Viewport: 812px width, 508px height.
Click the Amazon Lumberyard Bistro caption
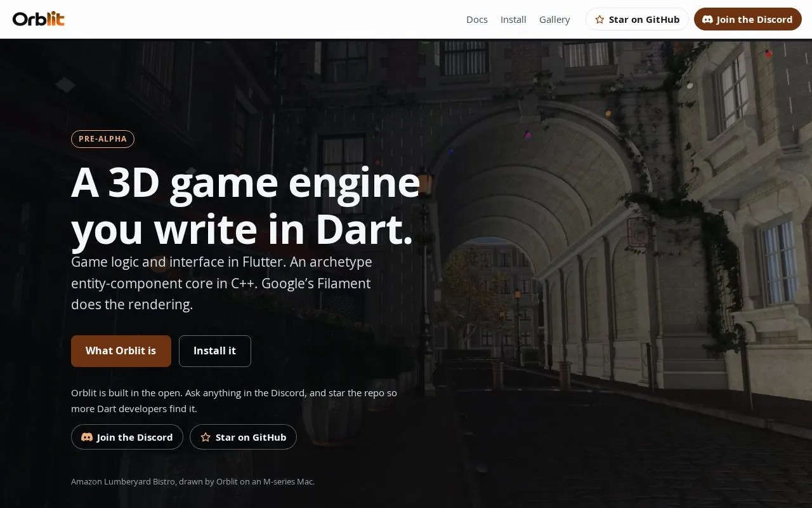[193, 481]
